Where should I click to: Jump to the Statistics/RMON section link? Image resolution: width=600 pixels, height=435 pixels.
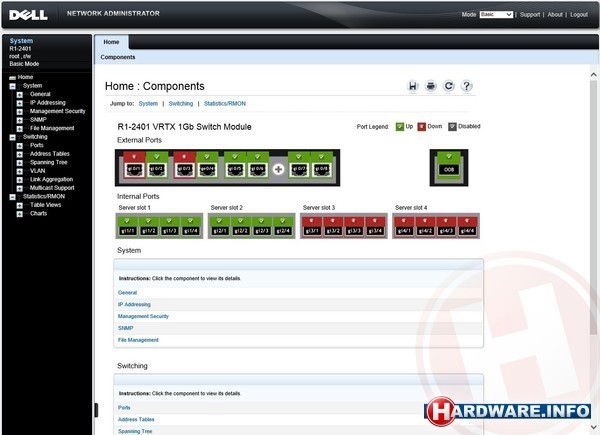pyautogui.click(x=225, y=104)
